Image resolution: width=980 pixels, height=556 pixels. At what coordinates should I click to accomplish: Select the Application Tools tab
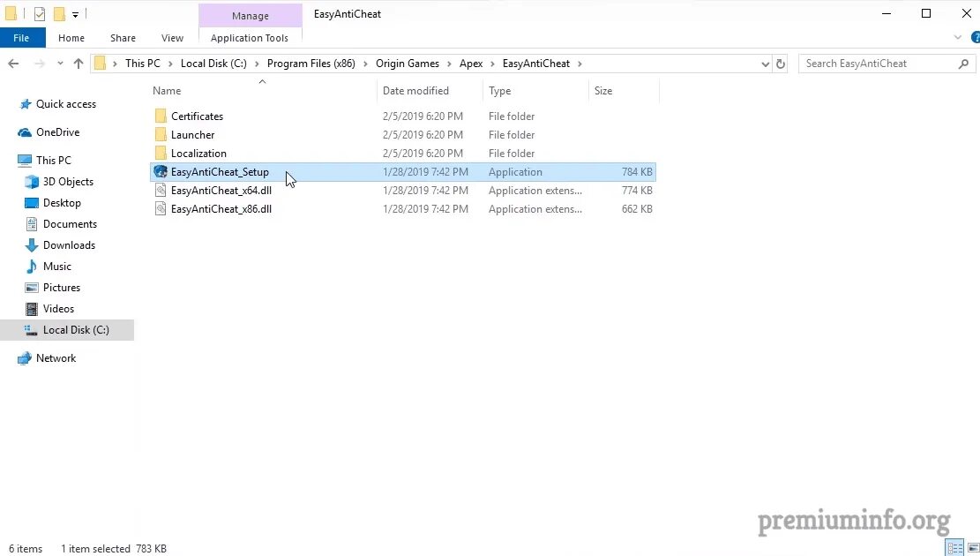point(250,38)
